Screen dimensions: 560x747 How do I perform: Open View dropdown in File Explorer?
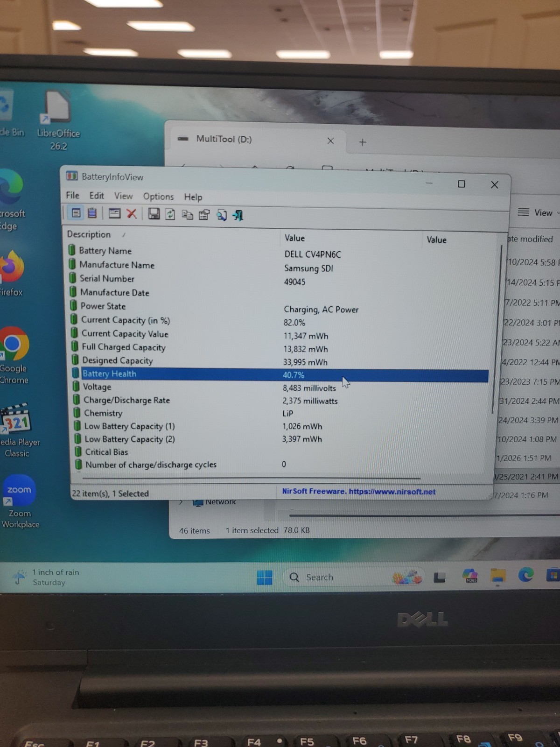point(538,212)
